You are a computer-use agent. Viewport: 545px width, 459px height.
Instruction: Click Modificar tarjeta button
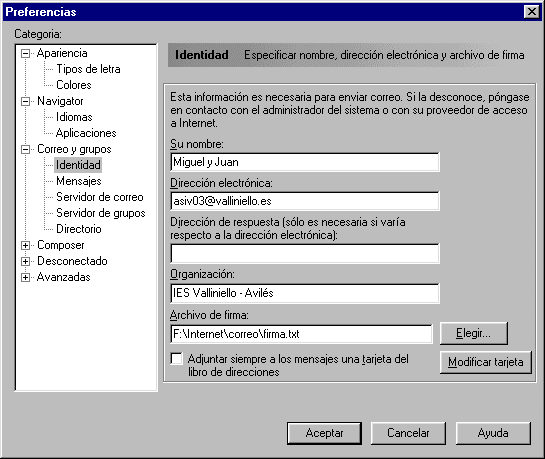tap(486, 362)
